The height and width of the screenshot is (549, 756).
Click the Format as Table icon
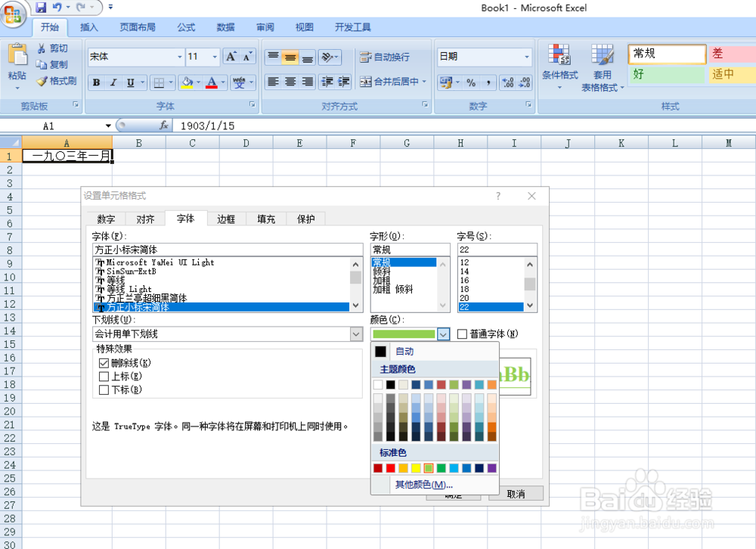point(603,54)
